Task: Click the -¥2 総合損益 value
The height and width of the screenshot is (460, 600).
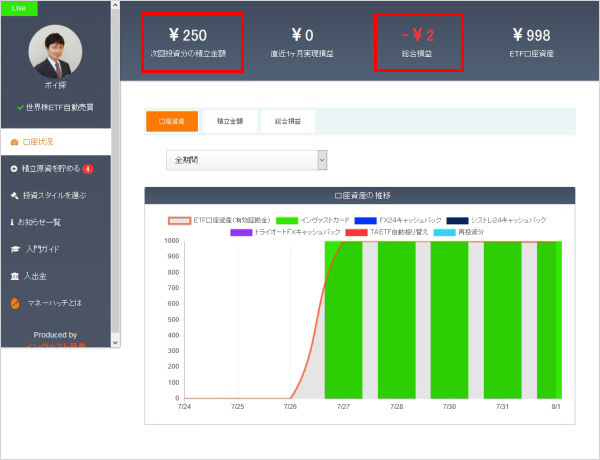Action: (417, 35)
